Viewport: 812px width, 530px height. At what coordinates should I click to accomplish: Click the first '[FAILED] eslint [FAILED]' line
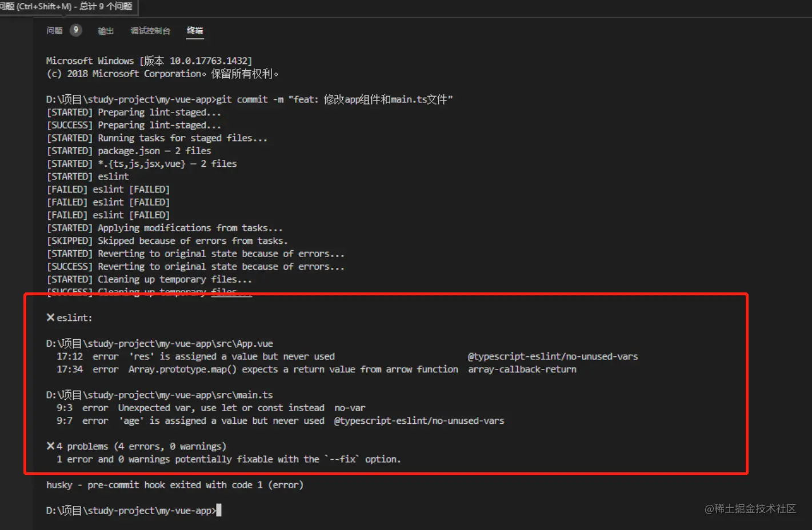pos(108,189)
